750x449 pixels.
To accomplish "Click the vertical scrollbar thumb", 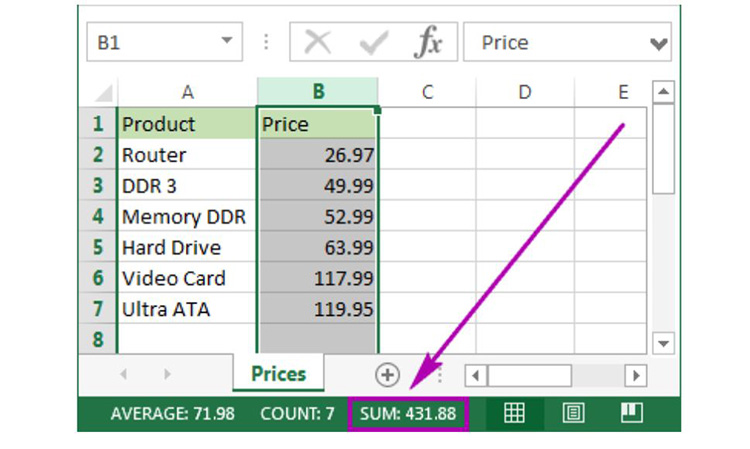I will click(x=663, y=149).
